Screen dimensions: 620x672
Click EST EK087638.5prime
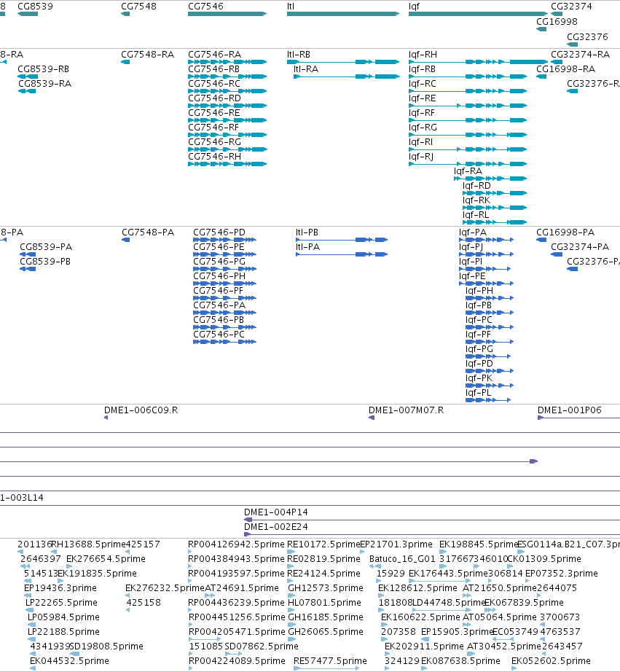(x=460, y=661)
